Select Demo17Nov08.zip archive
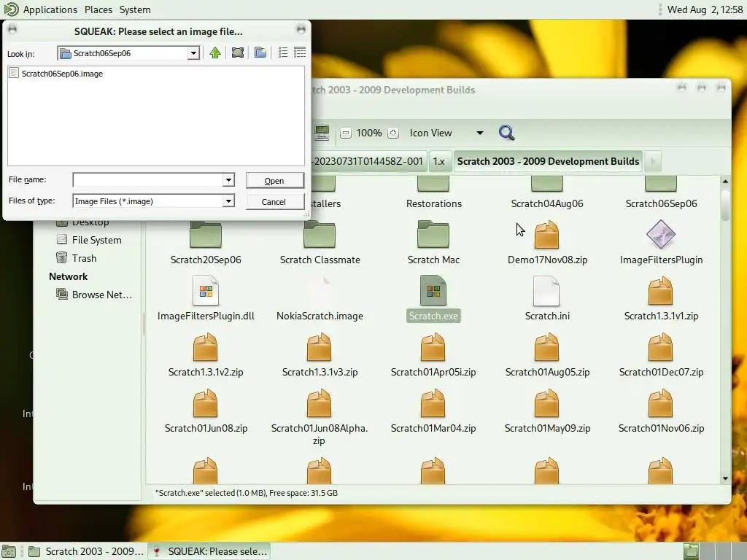 click(x=547, y=243)
